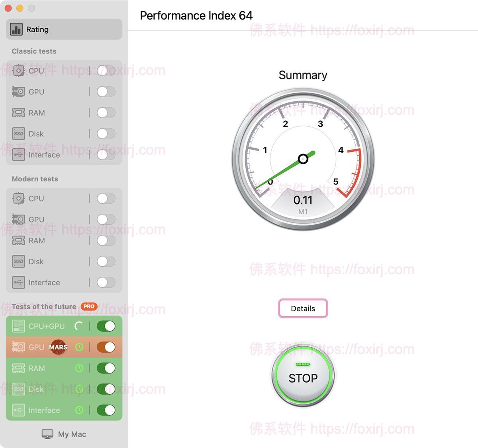Turn off the future Disk test toggle
This screenshot has height=448, width=478.
click(x=106, y=389)
